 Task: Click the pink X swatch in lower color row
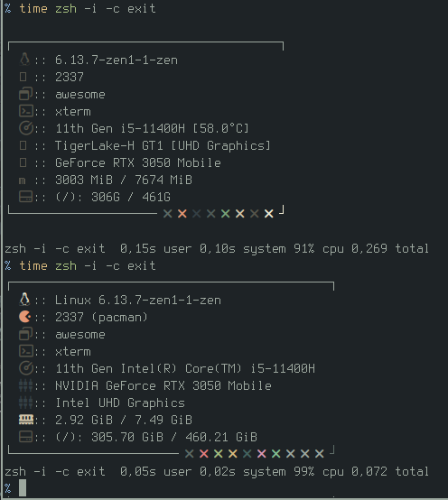(x=262, y=453)
